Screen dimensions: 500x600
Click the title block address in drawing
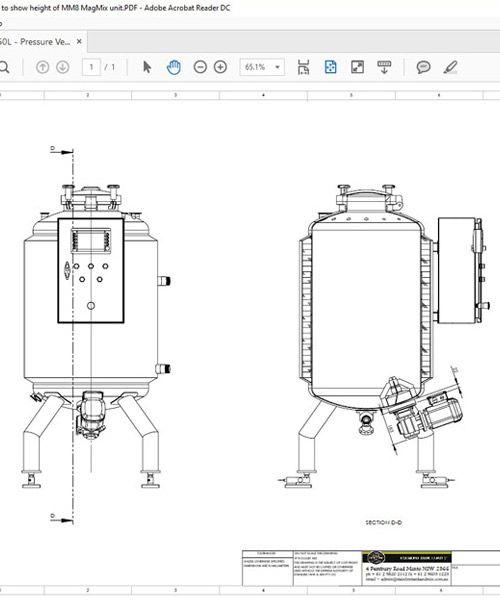click(407, 569)
